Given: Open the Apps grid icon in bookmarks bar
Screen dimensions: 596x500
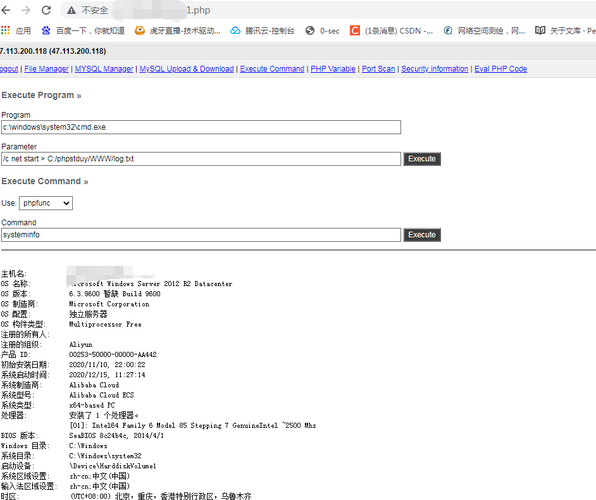Looking at the screenshot, I should coord(5,30).
